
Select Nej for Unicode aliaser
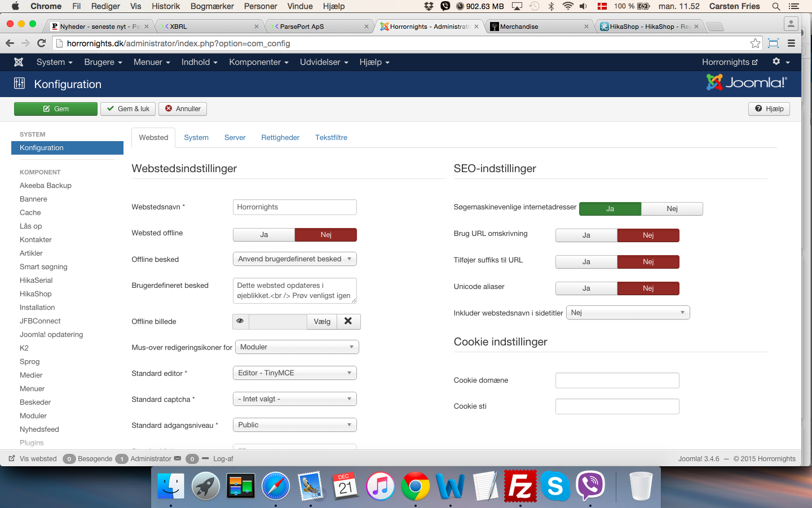(648, 288)
